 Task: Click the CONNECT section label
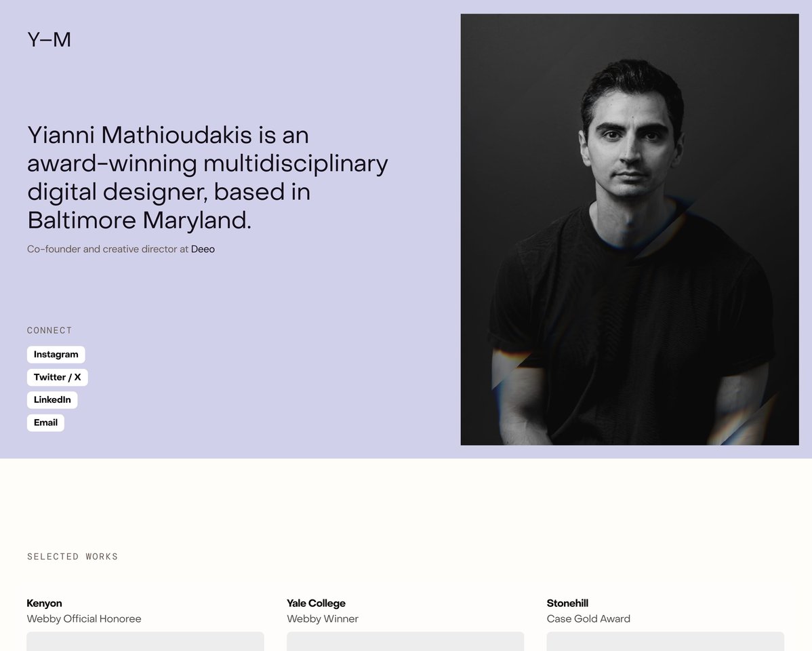(x=49, y=330)
